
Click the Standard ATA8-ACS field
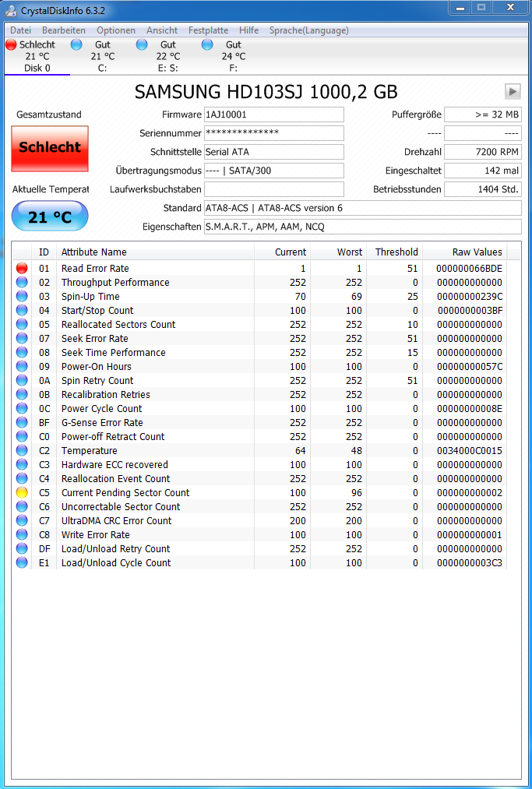click(362, 208)
